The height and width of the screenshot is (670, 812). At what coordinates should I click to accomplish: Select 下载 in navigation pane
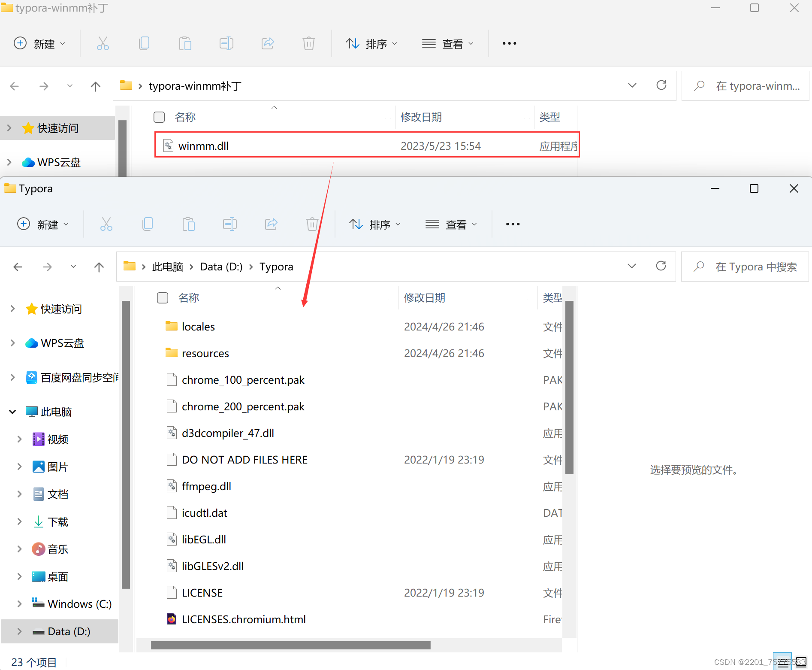tap(57, 521)
